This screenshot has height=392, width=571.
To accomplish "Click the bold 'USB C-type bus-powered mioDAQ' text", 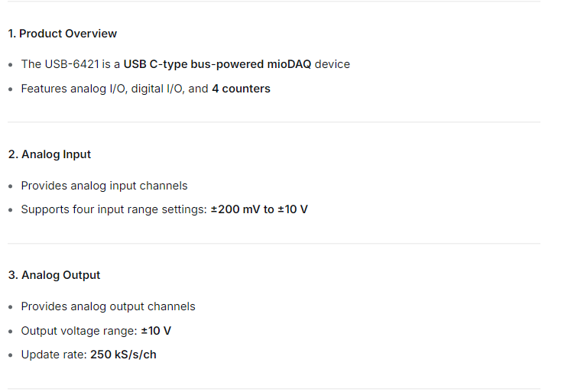I will pos(217,64).
